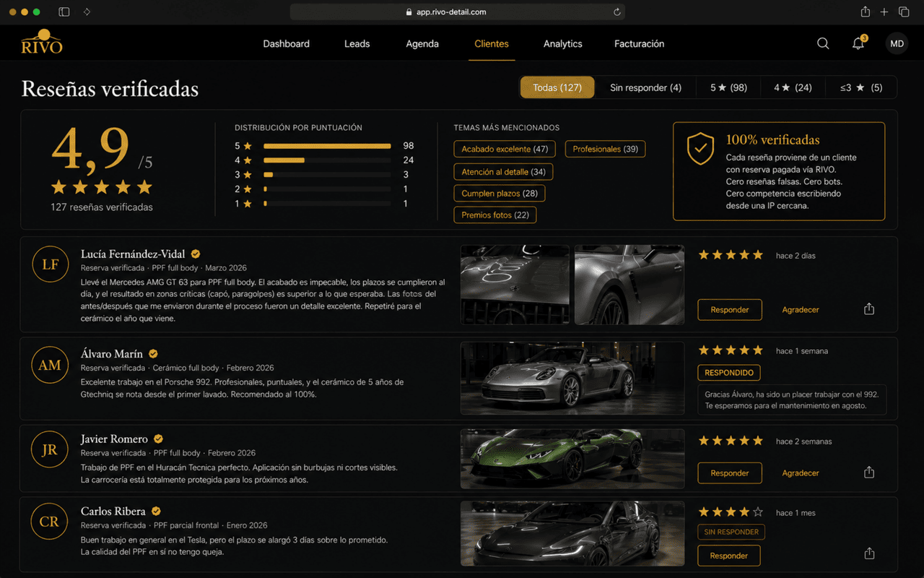Image resolution: width=924 pixels, height=578 pixels.
Task: Select the Clientes tab
Action: point(492,44)
